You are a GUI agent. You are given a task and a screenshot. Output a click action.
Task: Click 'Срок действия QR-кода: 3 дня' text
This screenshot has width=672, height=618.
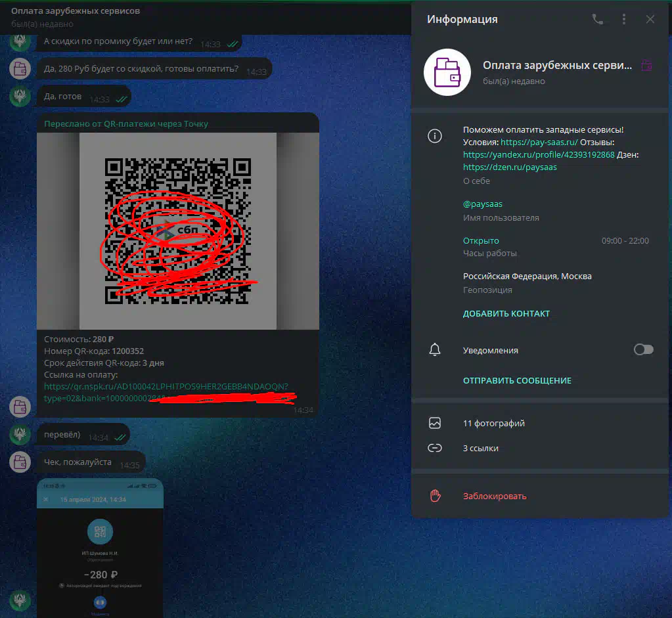click(104, 363)
